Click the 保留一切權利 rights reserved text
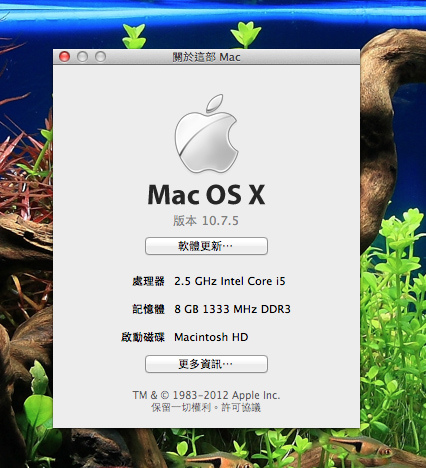This screenshot has width=426, height=468. [181, 407]
